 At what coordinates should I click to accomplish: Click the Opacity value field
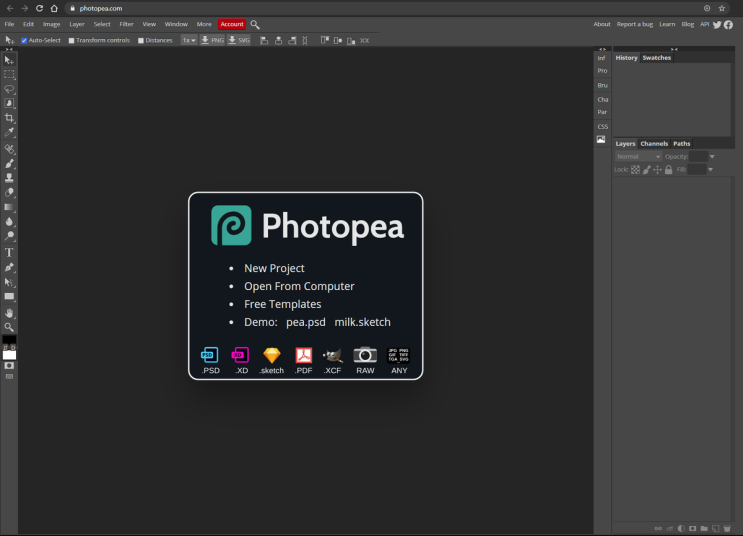pos(698,156)
